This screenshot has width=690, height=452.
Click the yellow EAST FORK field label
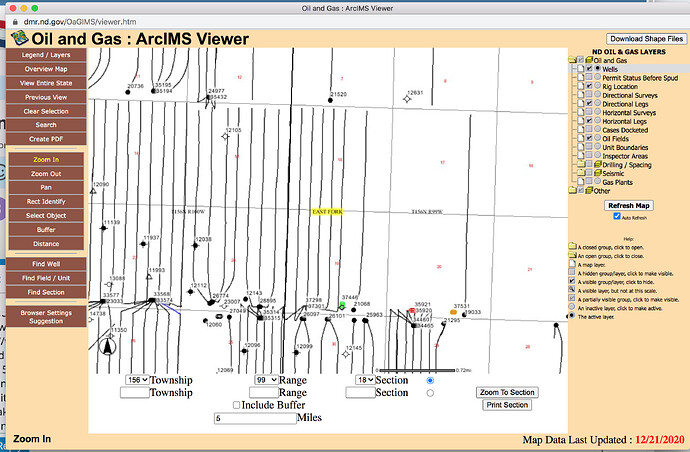327,212
